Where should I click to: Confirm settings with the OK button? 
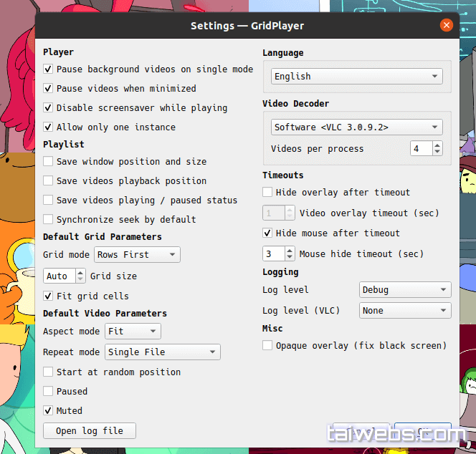[423, 432]
